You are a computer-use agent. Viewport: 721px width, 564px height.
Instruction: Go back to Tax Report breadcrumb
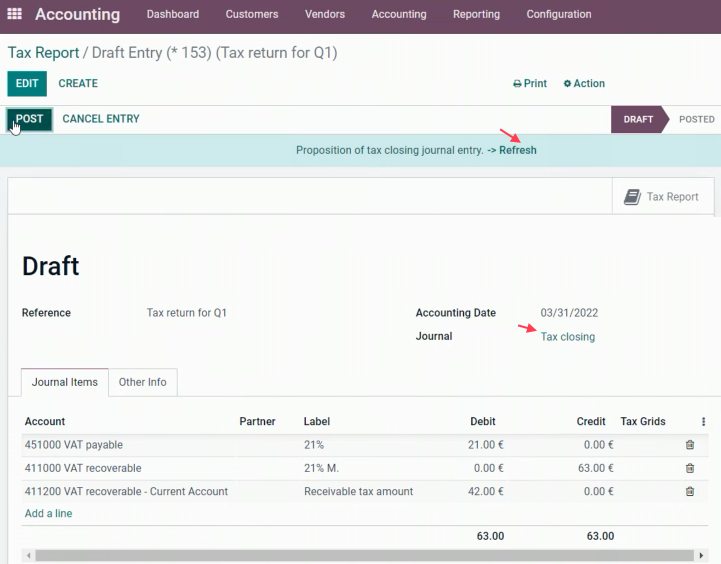(44, 52)
